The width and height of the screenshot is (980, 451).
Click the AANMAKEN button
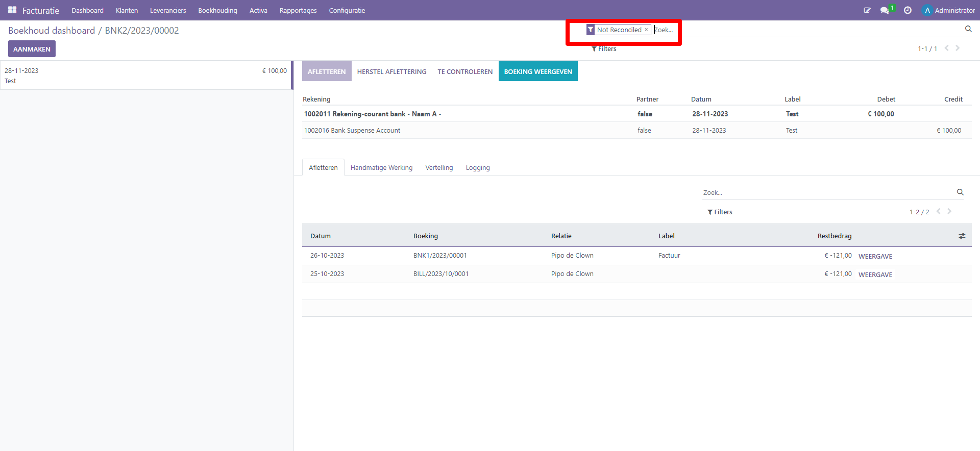coord(32,49)
